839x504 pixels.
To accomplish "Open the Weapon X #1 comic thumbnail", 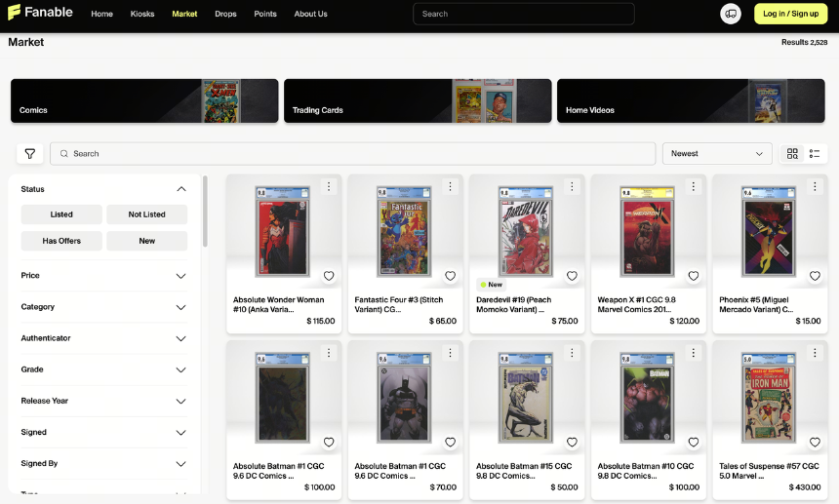I will pyautogui.click(x=647, y=230).
